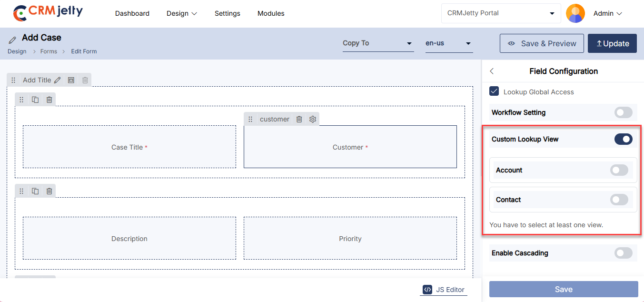
Task: Click the trash icon on customer field toolbar
Action: click(299, 119)
